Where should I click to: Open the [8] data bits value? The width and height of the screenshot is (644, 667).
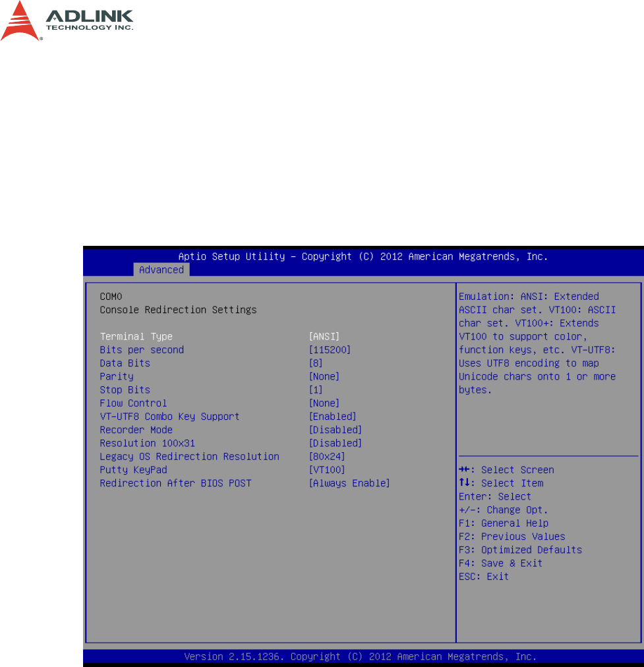tap(316, 363)
